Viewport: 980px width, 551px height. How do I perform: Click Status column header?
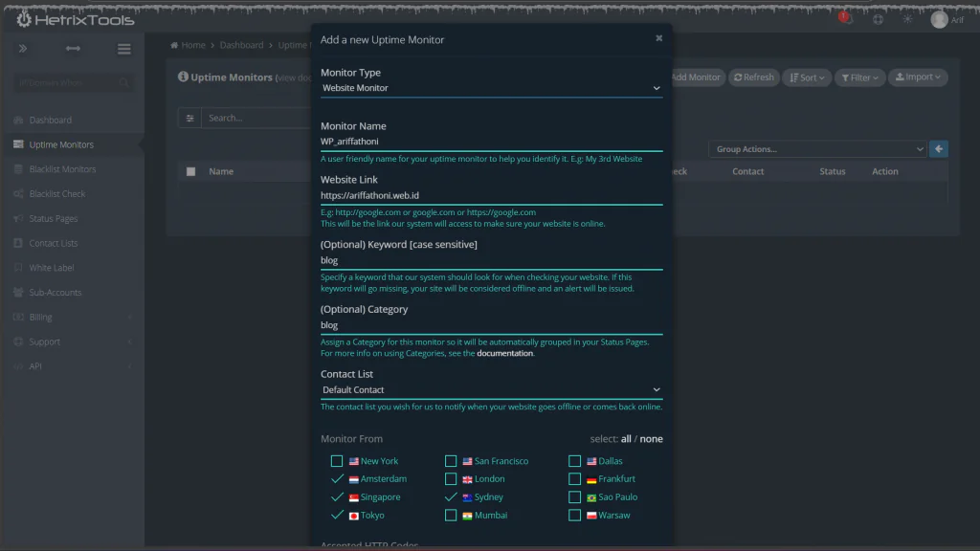pos(832,171)
